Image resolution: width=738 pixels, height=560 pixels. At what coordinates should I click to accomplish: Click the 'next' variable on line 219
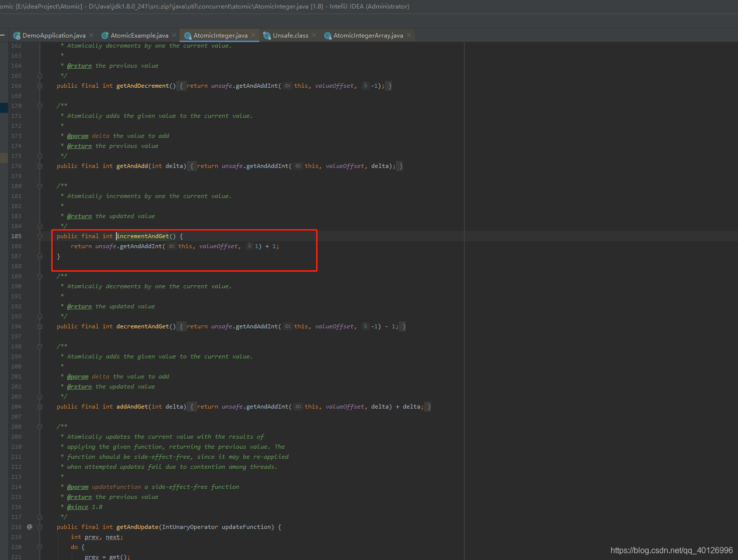click(113, 537)
